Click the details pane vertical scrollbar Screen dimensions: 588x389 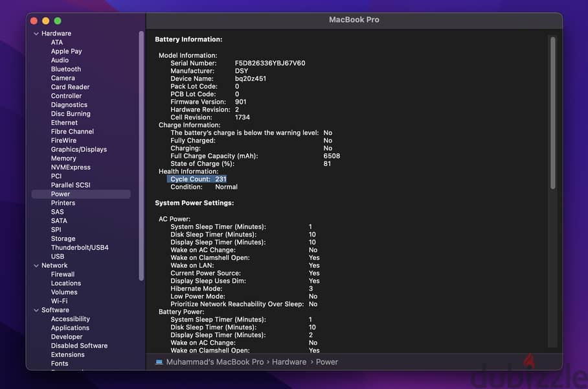point(553,113)
